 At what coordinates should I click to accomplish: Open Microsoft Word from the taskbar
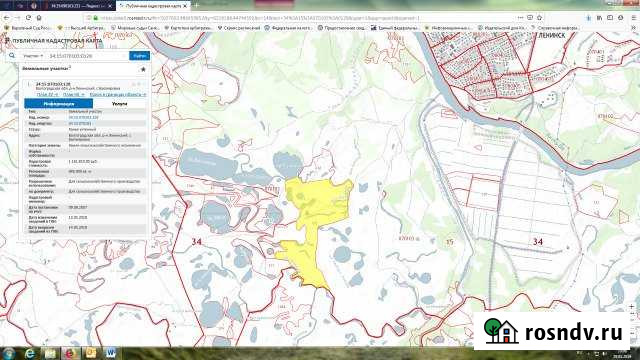(111, 353)
